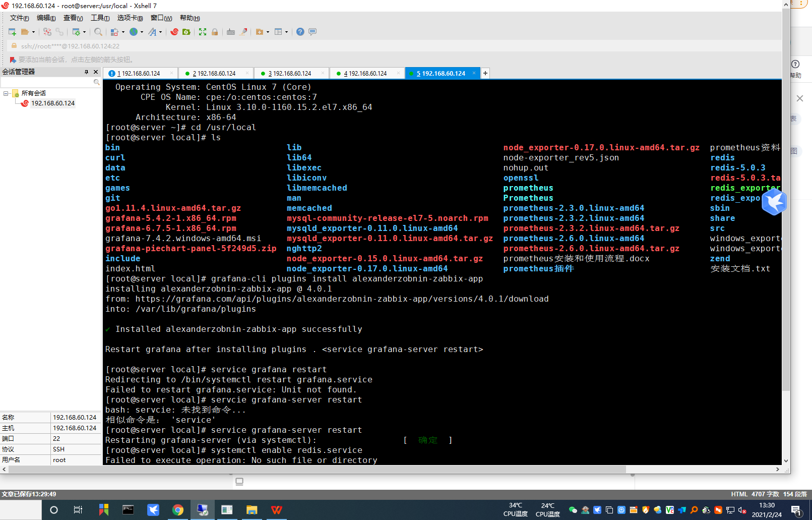Close the session manager panel
This screenshot has height=520, width=812.
pos(96,72)
